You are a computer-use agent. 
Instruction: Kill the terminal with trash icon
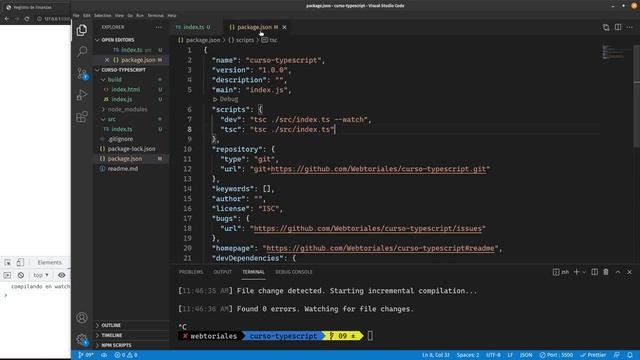(606, 272)
